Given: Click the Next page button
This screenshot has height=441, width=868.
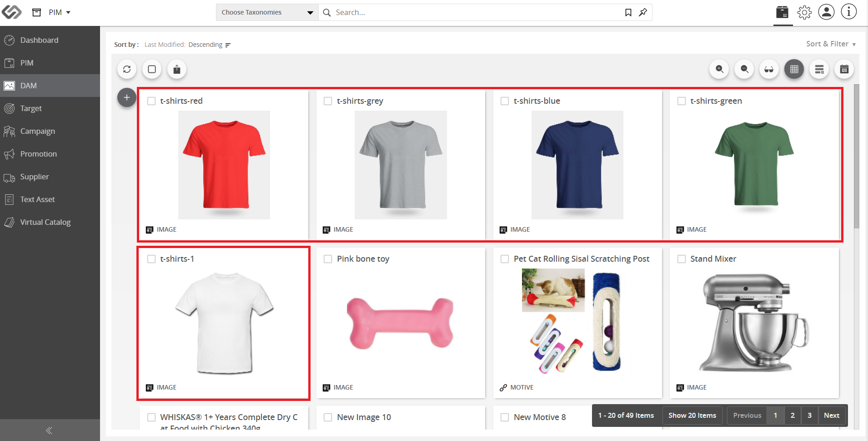Looking at the screenshot, I should coord(832,416).
